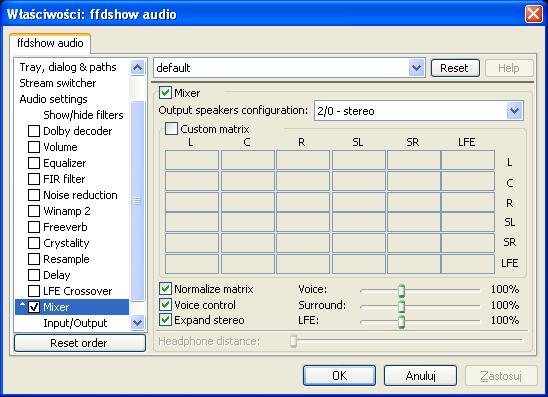Disable the Normalize matrix option
Image resolution: width=548 pixels, height=397 pixels.
[x=165, y=289]
